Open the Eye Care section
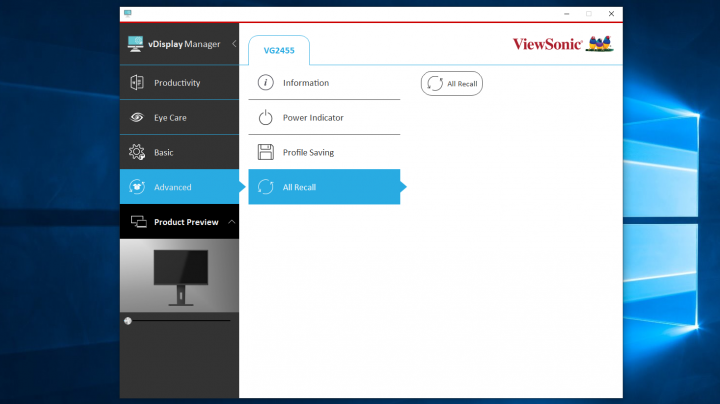Image resolution: width=720 pixels, height=404 pixels. tap(180, 118)
